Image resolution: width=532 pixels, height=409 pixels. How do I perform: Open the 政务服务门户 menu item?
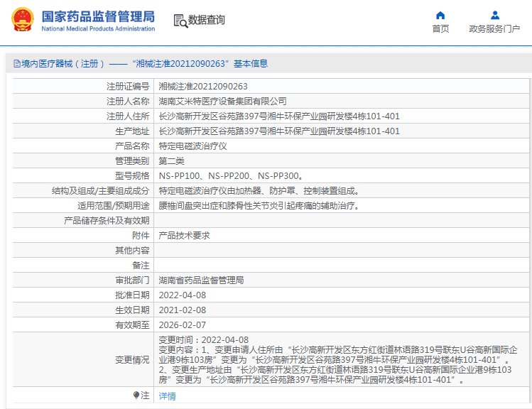[494, 29]
